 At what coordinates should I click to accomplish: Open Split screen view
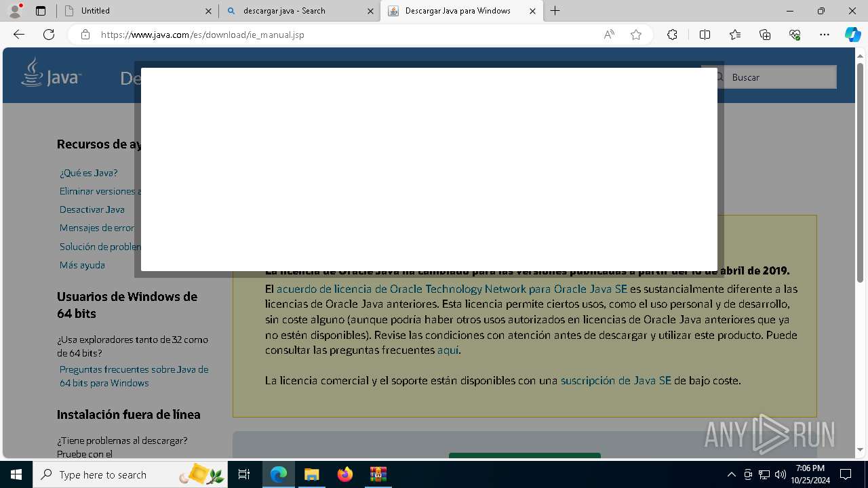(x=705, y=35)
